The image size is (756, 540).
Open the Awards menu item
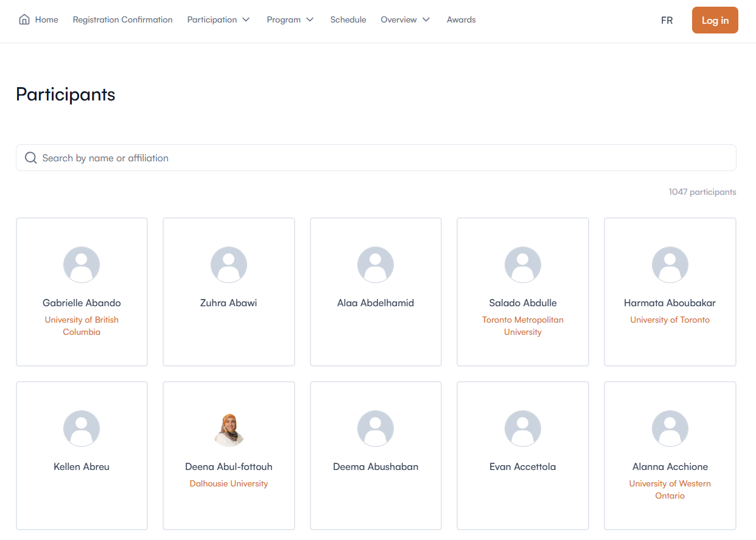pos(461,19)
